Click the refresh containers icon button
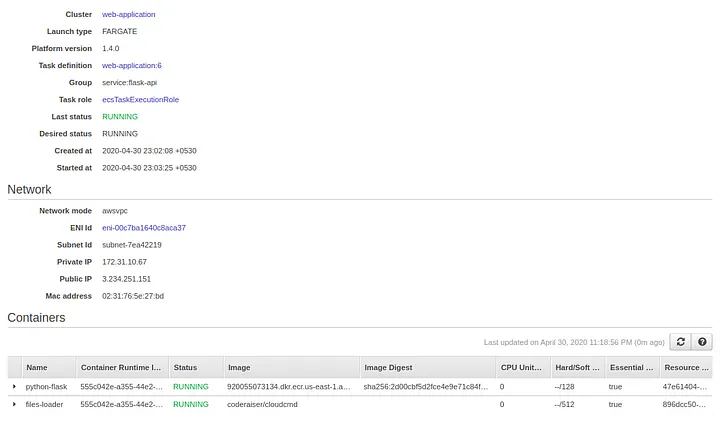720x422 pixels. coord(681,342)
